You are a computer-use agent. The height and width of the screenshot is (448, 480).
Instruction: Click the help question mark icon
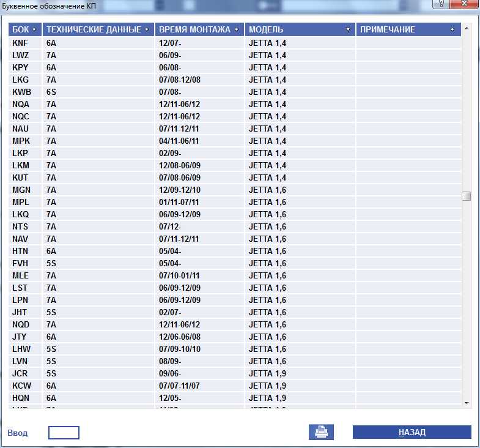pyautogui.click(x=441, y=4)
